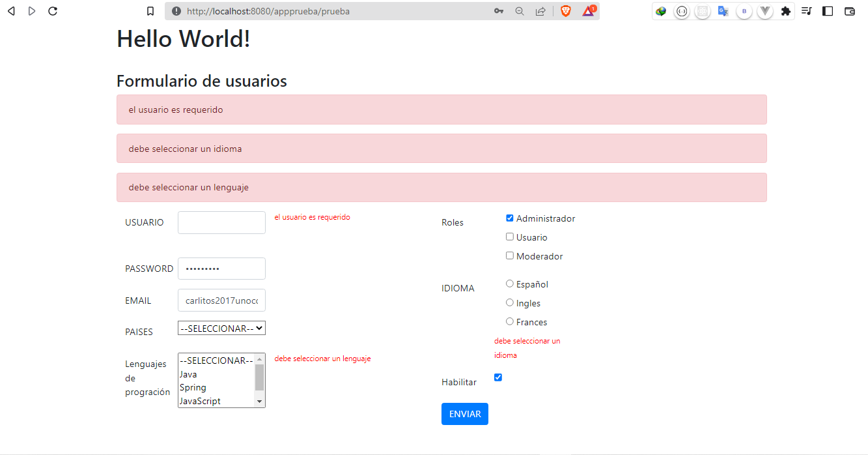Click the share page icon
Viewport: 868px width, 455px height.
pos(540,11)
